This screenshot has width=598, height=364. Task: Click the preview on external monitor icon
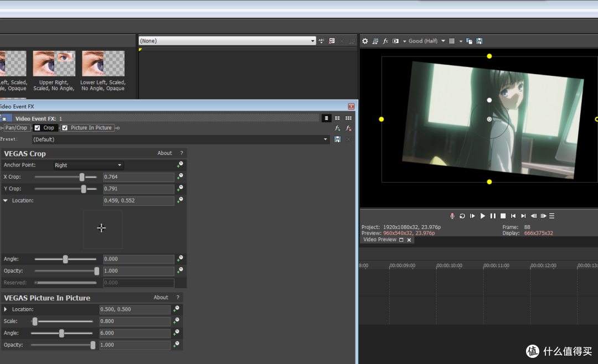pos(375,41)
